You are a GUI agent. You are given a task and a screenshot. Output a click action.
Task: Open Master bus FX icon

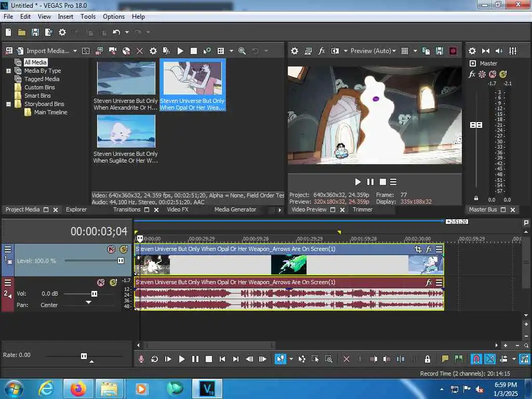[472, 74]
